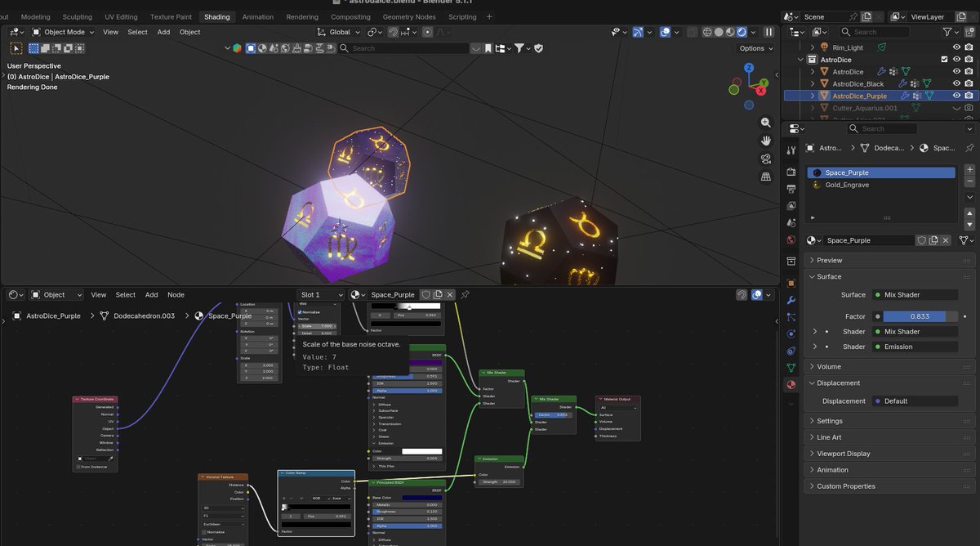Viewport: 980px width, 546px height.
Task: Toggle Normalize checkbox in Voronoi Texture node
Action: (x=204, y=531)
